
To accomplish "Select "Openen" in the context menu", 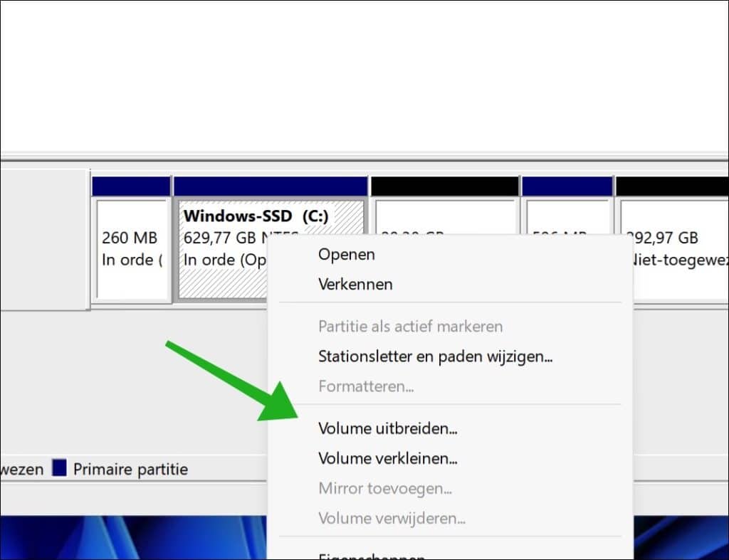I will 347,254.
